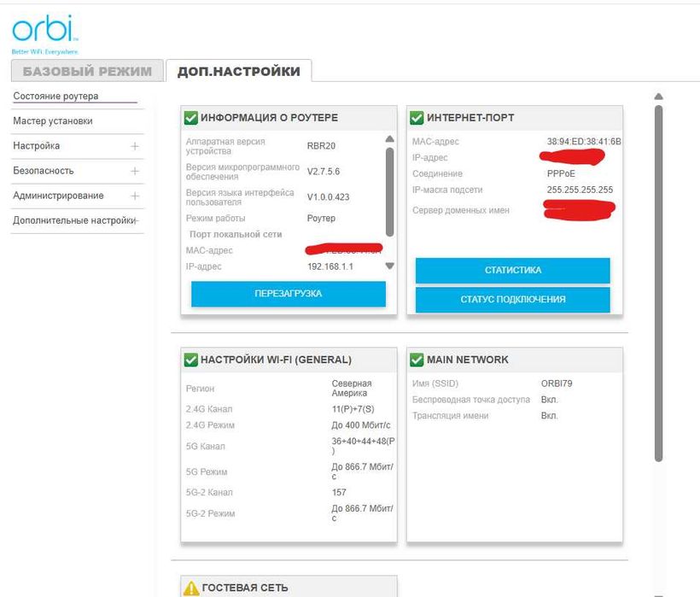This screenshot has height=597, width=700.
Task: Click the 2.4G channel value 11(P)+7(S)
Action: point(353,409)
